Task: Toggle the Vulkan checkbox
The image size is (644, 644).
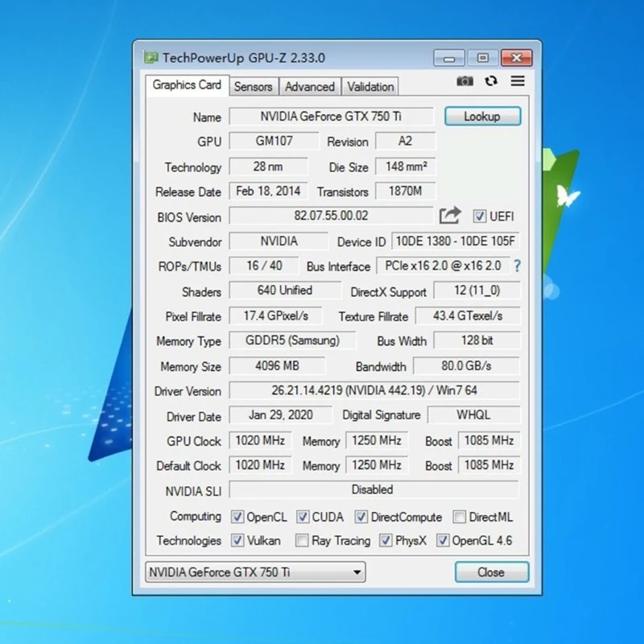Action: click(x=237, y=541)
